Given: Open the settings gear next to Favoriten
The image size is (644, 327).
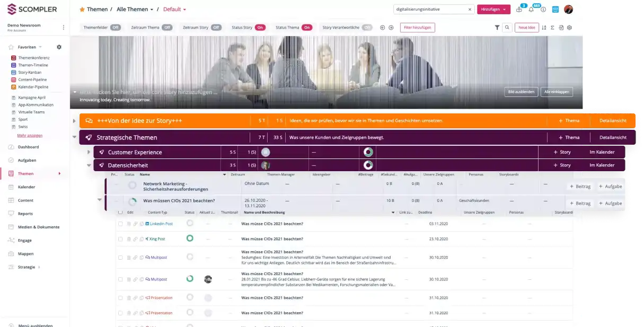Looking at the screenshot, I should point(59,47).
